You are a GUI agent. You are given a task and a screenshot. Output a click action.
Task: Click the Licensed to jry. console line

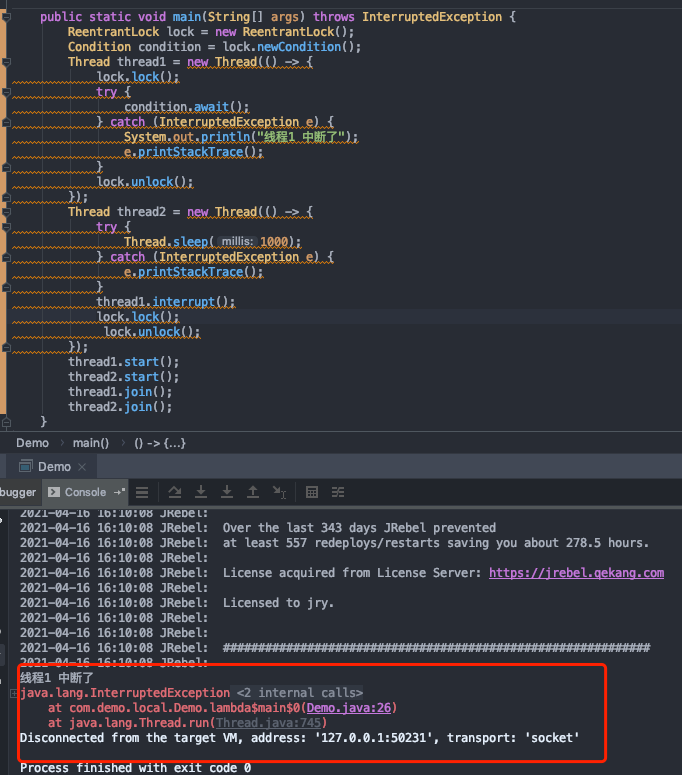278,603
